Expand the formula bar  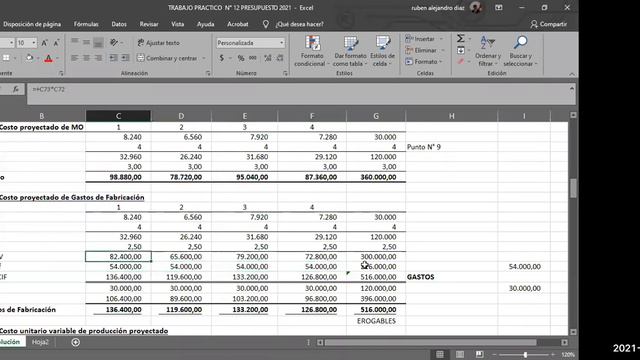pyautogui.click(x=572, y=89)
